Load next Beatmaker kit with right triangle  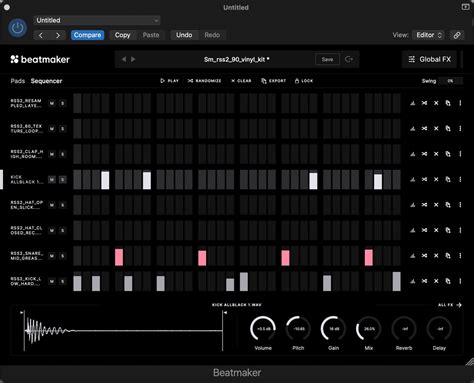(133, 59)
